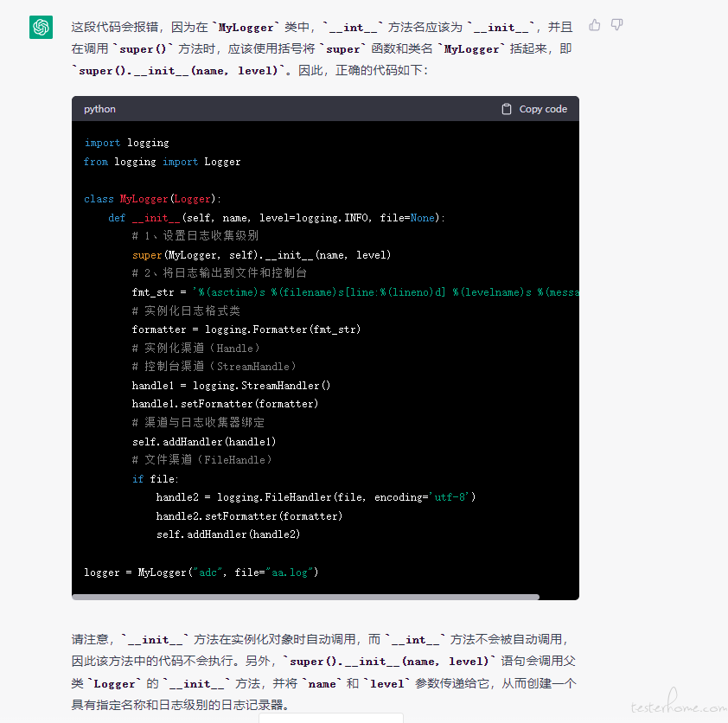Click the opening sentence '这段代码会报错'
This screenshot has width=728, height=723.
click(115, 27)
